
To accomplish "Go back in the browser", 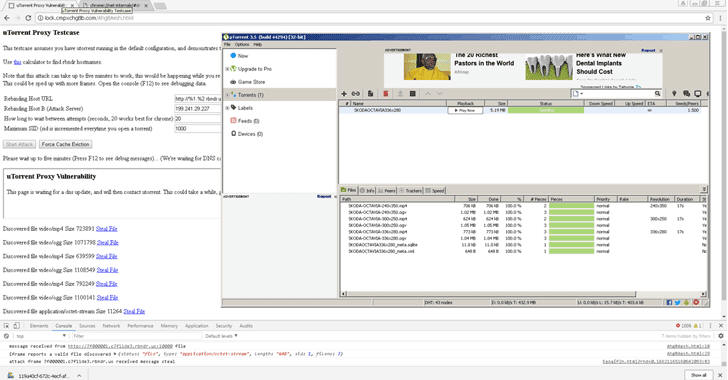I will [x=7, y=18].
